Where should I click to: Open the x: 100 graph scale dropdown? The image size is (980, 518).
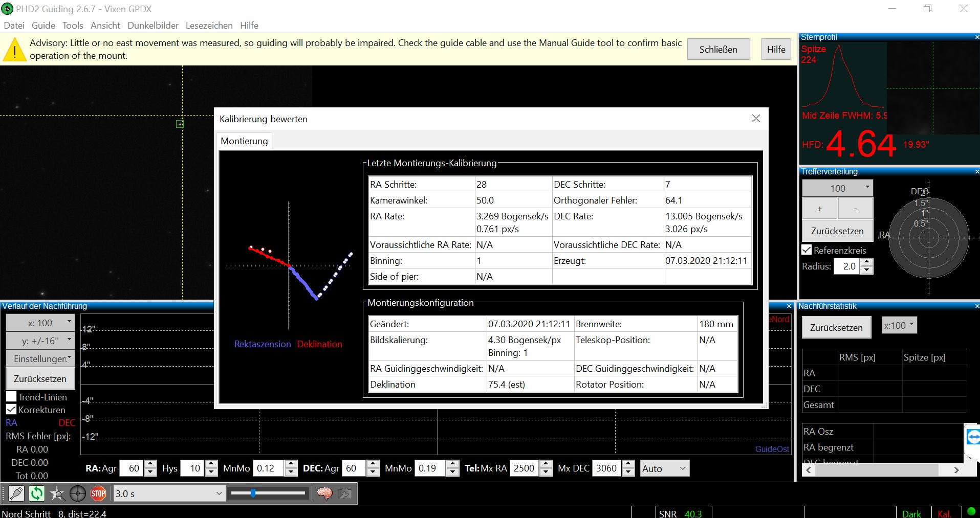[x=40, y=323]
